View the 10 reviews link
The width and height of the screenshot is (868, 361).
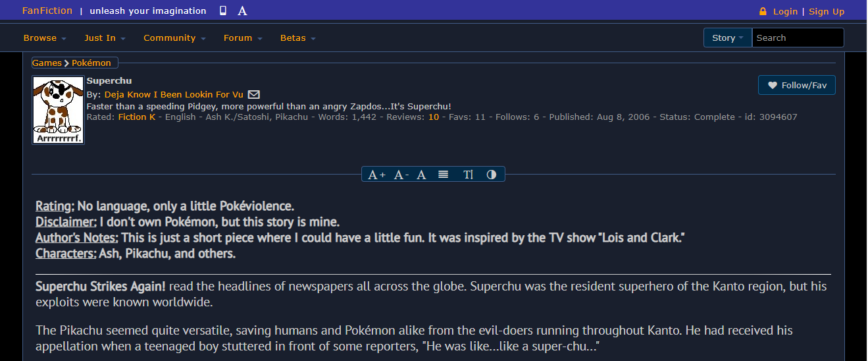click(434, 117)
